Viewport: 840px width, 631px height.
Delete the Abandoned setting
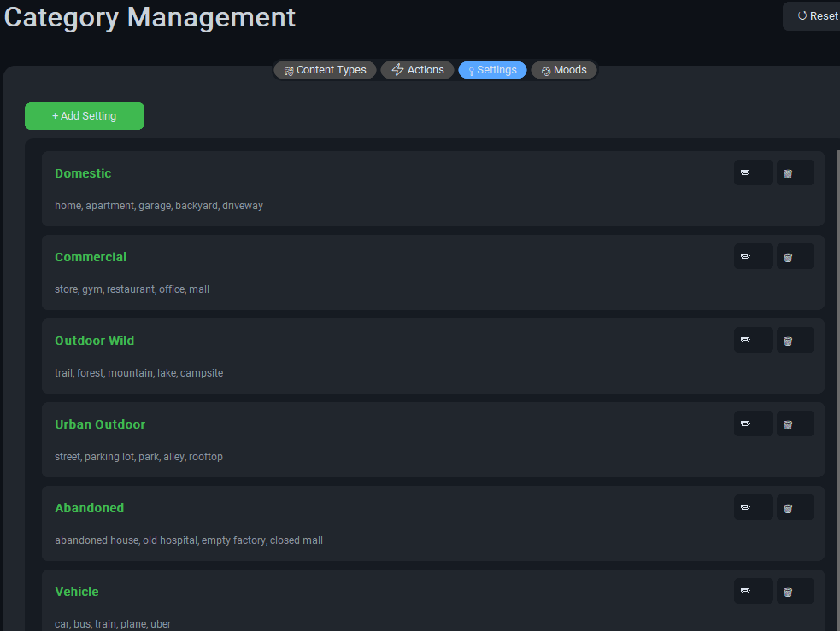795,507
